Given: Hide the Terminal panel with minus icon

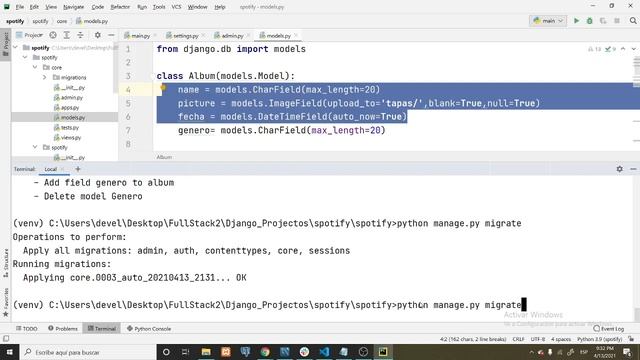Looking at the screenshot, I should pos(633,169).
